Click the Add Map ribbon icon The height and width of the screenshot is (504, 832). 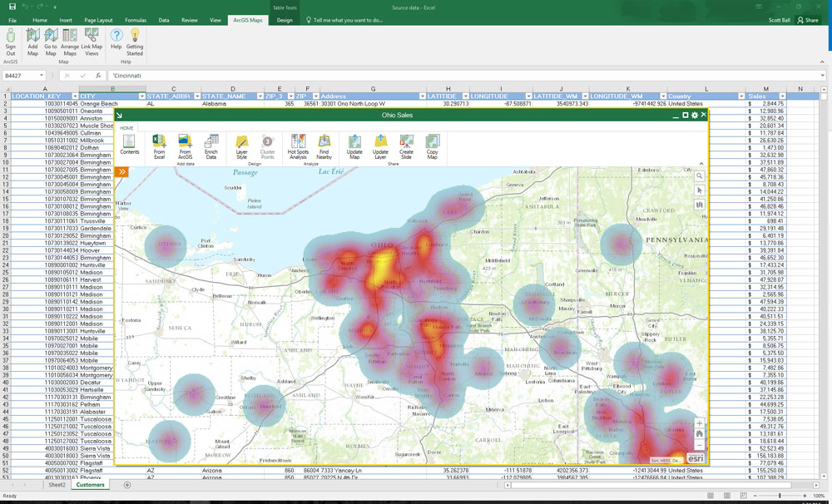32,41
